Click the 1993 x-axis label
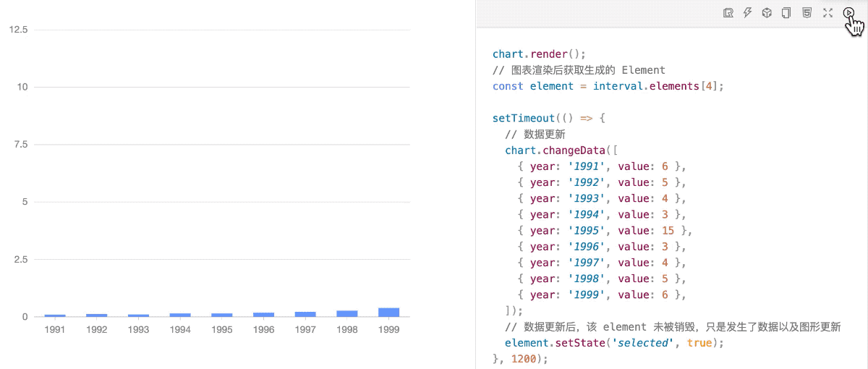The width and height of the screenshot is (868, 369). point(138,329)
